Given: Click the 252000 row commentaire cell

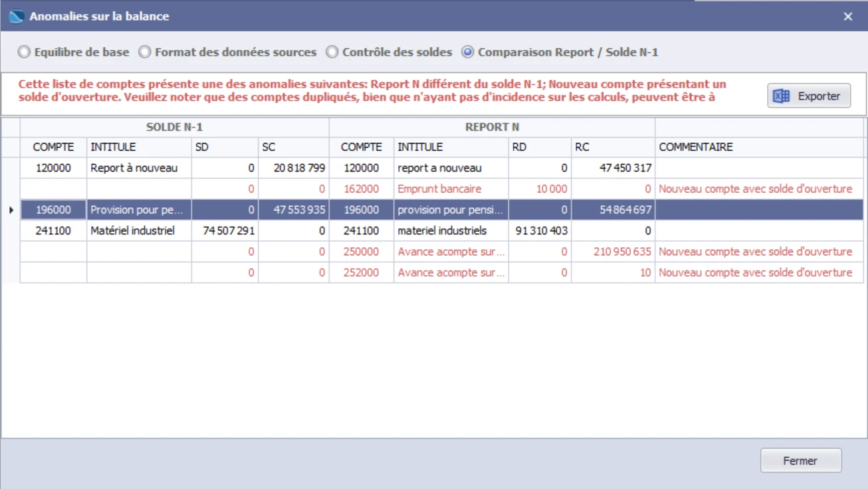Looking at the screenshot, I should [759, 272].
